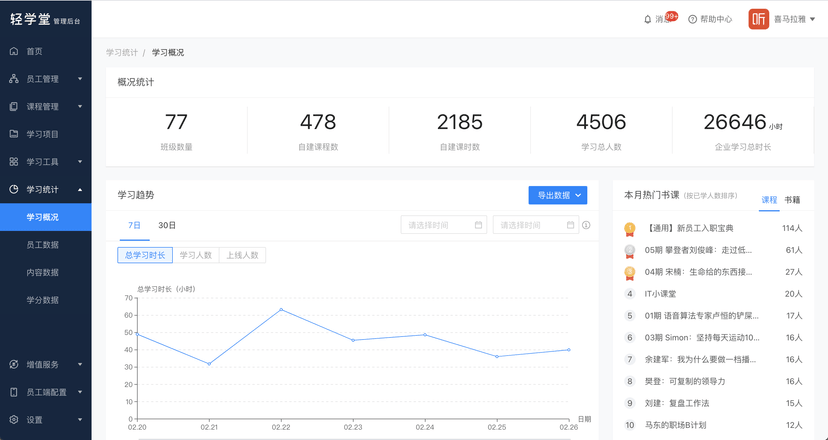Switch to the 7日 tab

tap(134, 225)
